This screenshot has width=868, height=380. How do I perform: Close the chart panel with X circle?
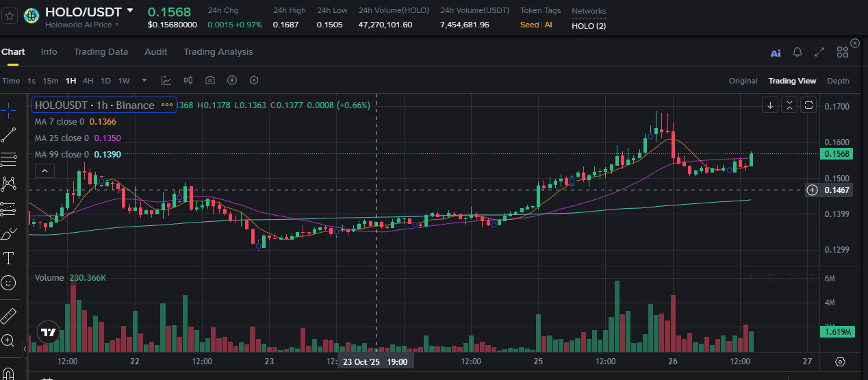855,43
